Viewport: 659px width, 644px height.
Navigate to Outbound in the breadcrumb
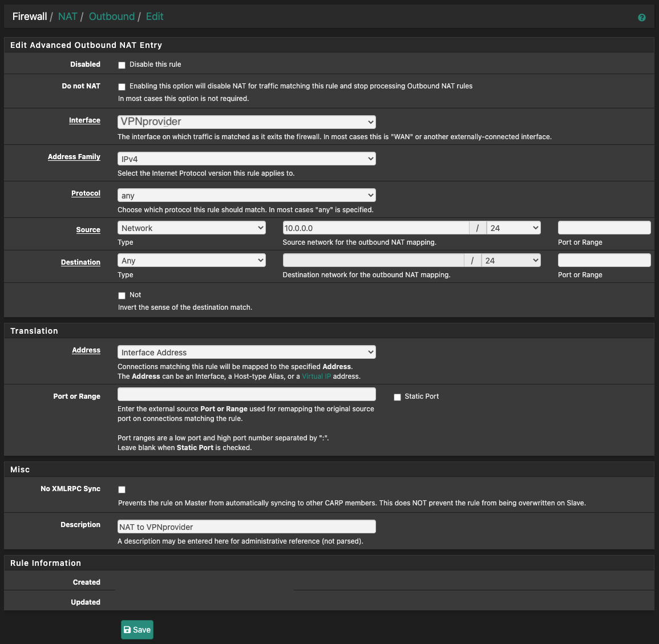(x=112, y=17)
